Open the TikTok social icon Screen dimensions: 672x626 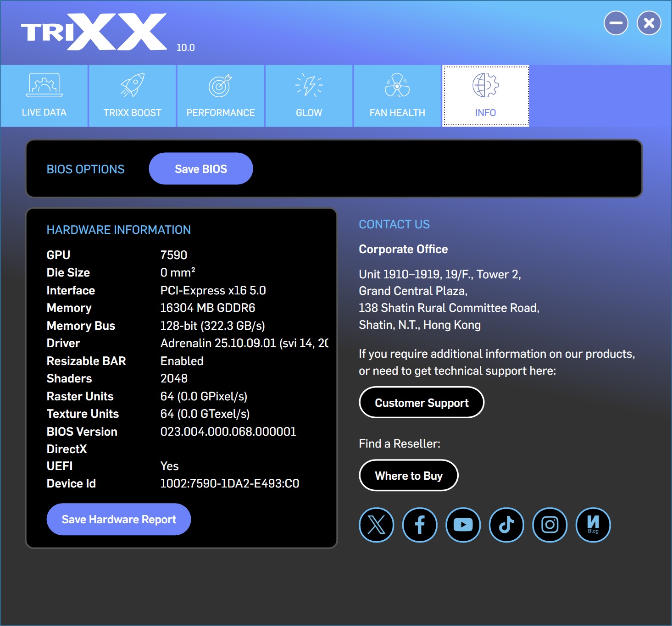click(506, 525)
